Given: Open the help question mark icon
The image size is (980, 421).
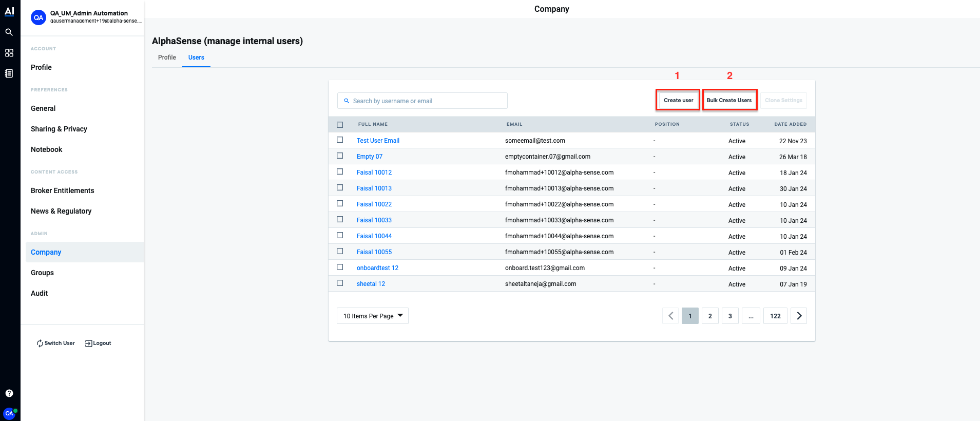Looking at the screenshot, I should (9, 393).
